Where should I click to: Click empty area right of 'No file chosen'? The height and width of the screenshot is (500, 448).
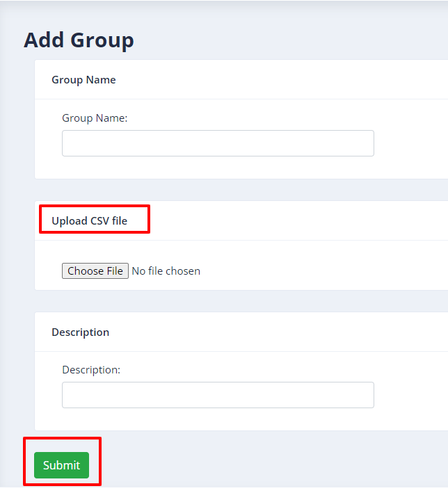[319, 271]
